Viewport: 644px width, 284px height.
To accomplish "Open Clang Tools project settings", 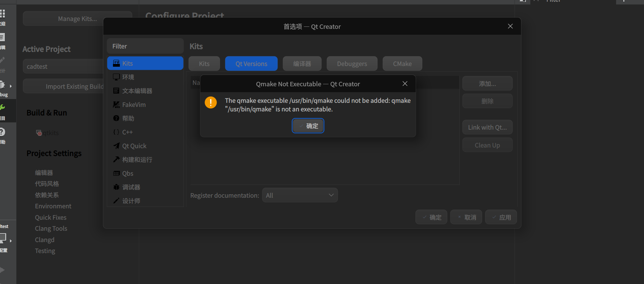I will pos(51,228).
